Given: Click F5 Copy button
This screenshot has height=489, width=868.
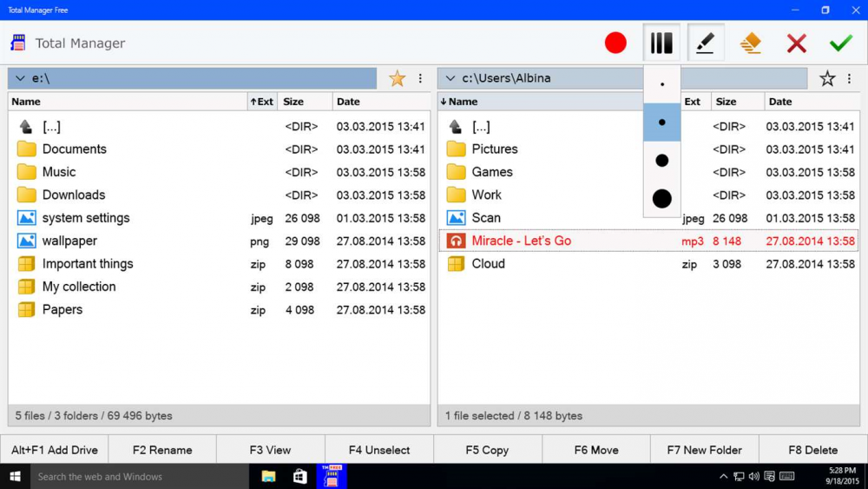Looking at the screenshot, I should [x=487, y=450].
